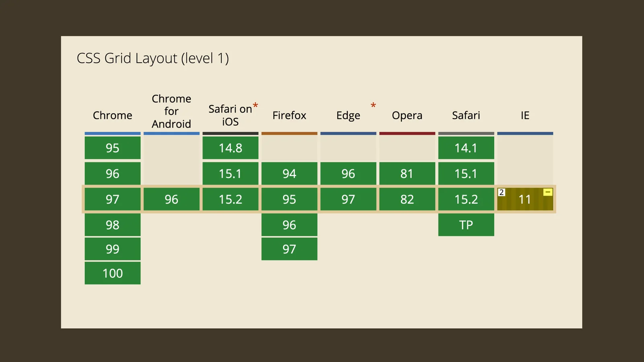
Task: Select the Chrome column header
Action: point(112,115)
